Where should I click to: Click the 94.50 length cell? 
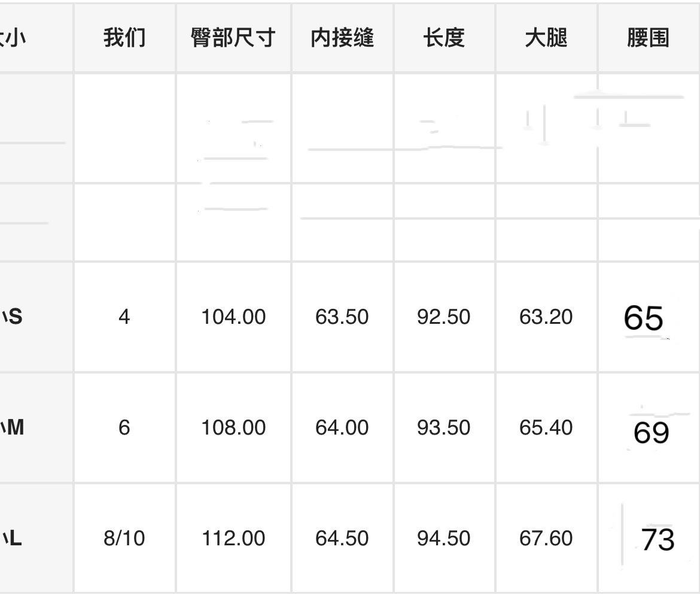(x=444, y=538)
